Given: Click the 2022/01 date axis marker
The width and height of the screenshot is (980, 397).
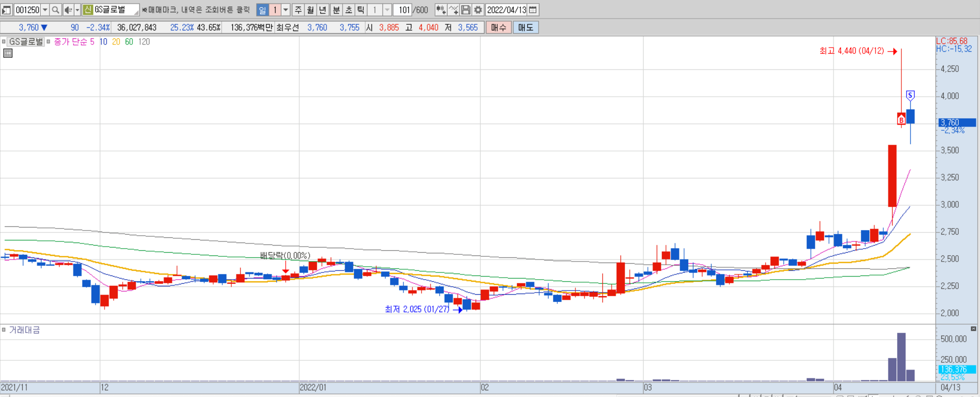Looking at the screenshot, I should 313,387.
